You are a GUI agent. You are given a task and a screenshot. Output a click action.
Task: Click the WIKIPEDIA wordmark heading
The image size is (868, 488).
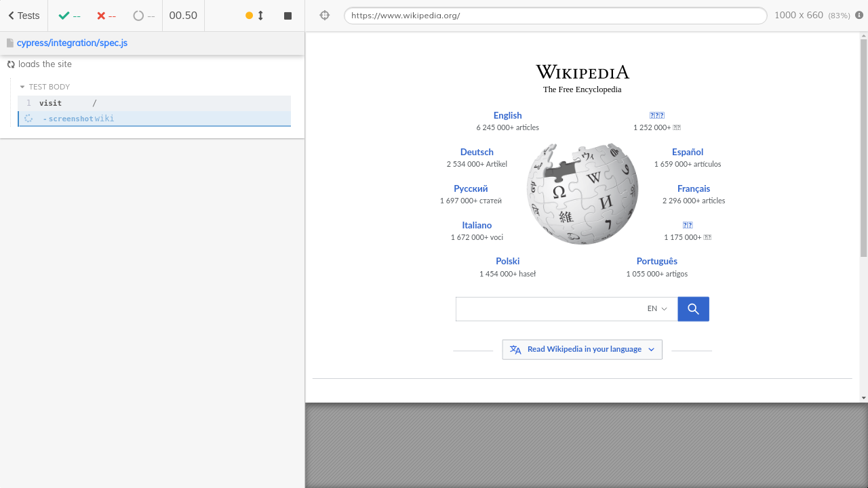(583, 72)
